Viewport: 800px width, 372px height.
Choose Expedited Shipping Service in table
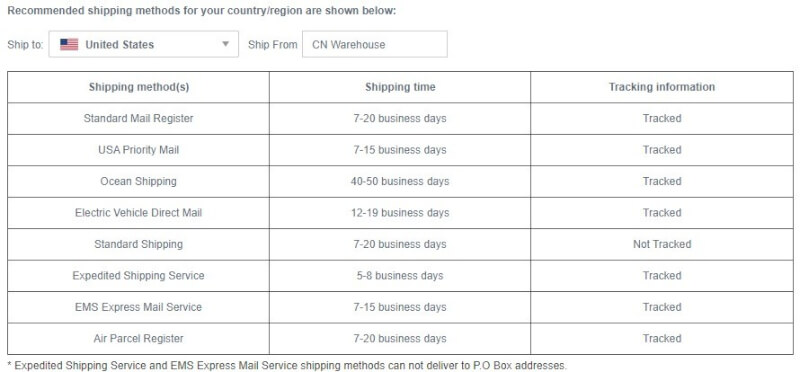point(138,276)
